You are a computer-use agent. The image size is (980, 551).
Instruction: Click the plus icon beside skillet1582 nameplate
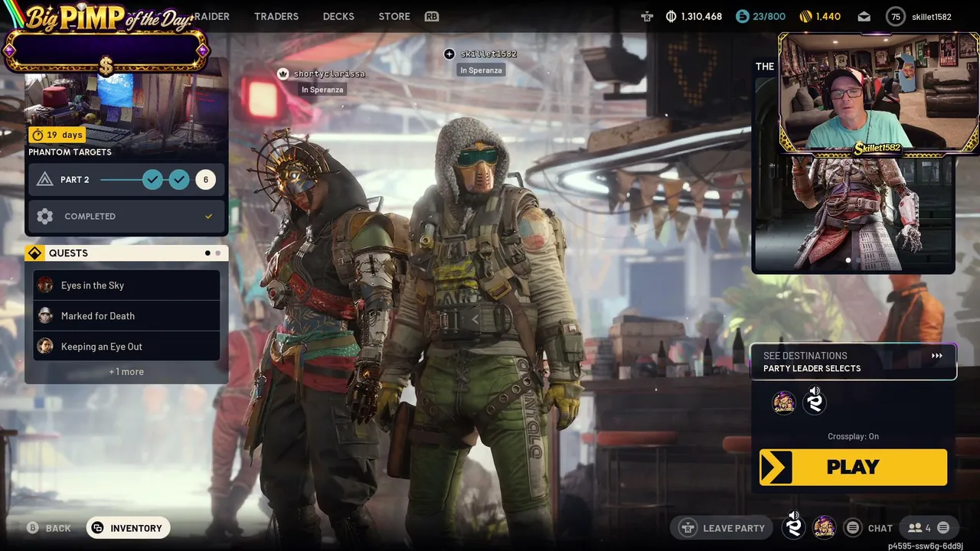point(449,54)
